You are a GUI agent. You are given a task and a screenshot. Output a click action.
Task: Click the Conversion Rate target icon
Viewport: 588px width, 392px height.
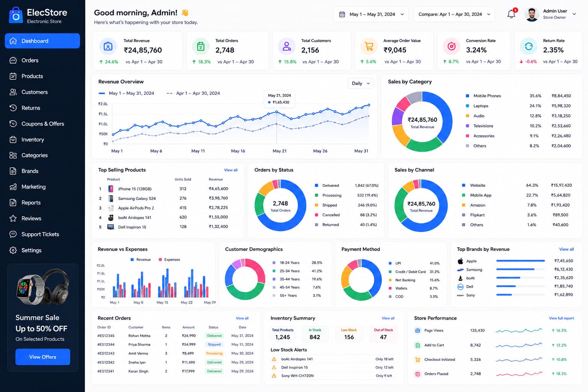point(452,46)
